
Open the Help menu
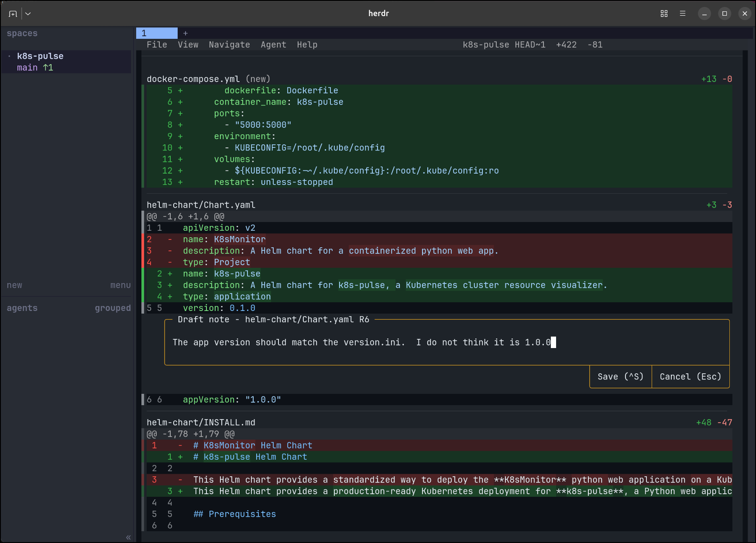tap(307, 44)
